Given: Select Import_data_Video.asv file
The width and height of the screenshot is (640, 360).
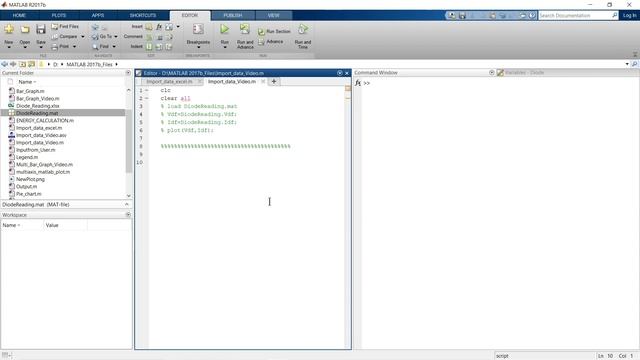Looking at the screenshot, I should 41,136.
